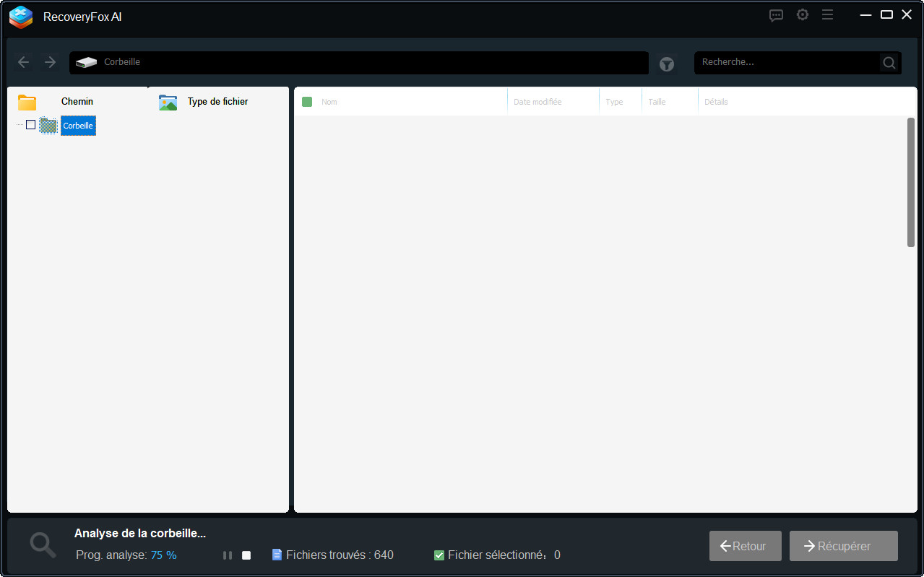Minimize the RecoveryFox window

[x=865, y=14]
